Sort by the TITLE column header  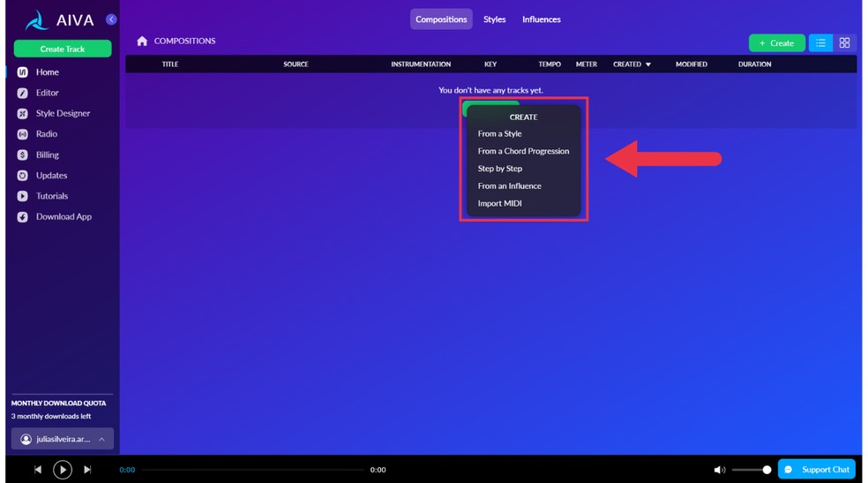tap(170, 64)
